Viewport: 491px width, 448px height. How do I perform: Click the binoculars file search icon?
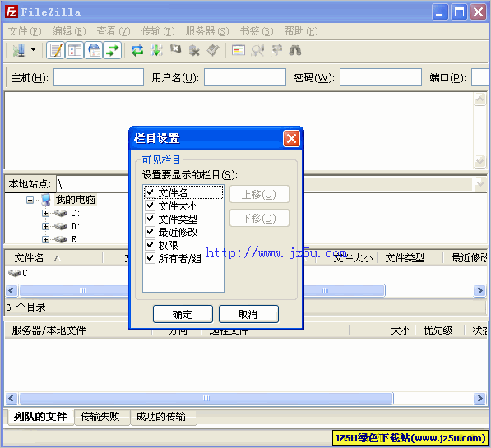(x=295, y=50)
